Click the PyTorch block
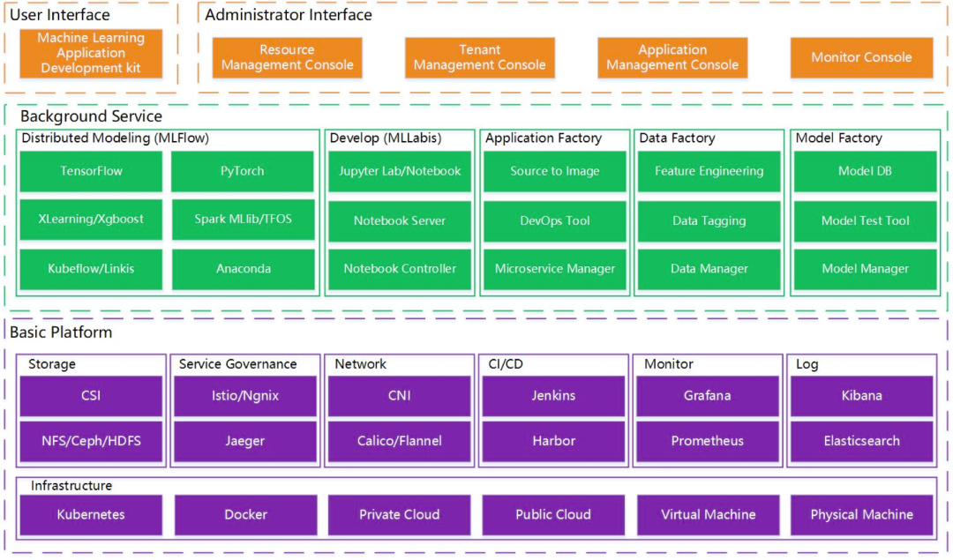The height and width of the screenshot is (560, 953). (243, 171)
